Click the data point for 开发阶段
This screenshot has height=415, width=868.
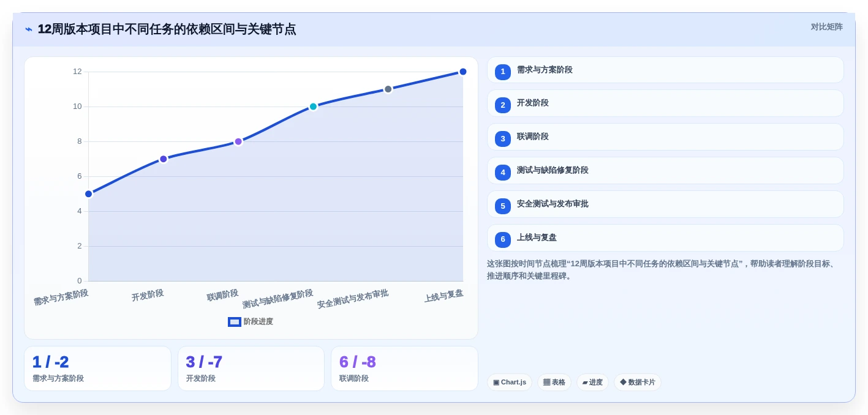[x=164, y=159]
